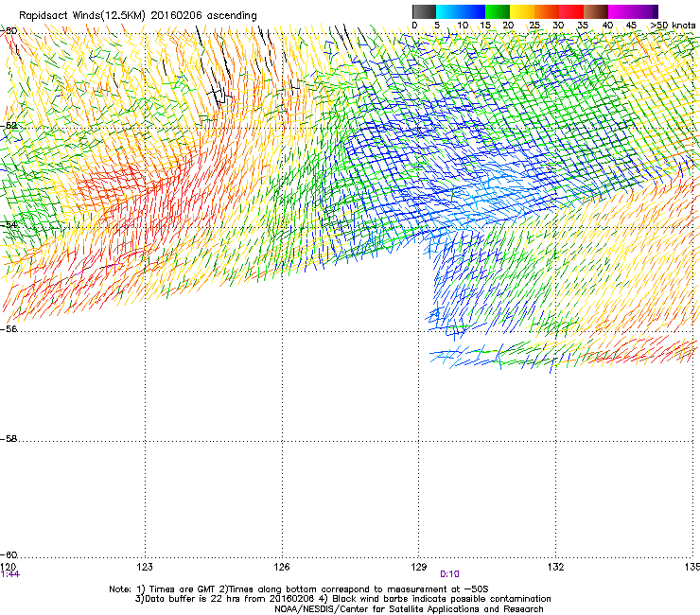The height and width of the screenshot is (615, 700).
Task: Click the green 15-20 knots legend swatch
Action: [x=498, y=11]
